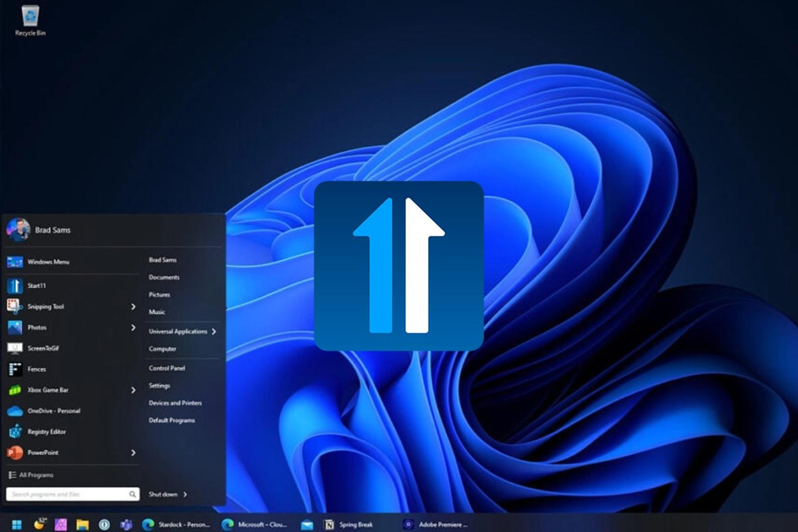Open the 1Password taskbar icon
This screenshot has width=798, height=532.
pyautogui.click(x=104, y=525)
